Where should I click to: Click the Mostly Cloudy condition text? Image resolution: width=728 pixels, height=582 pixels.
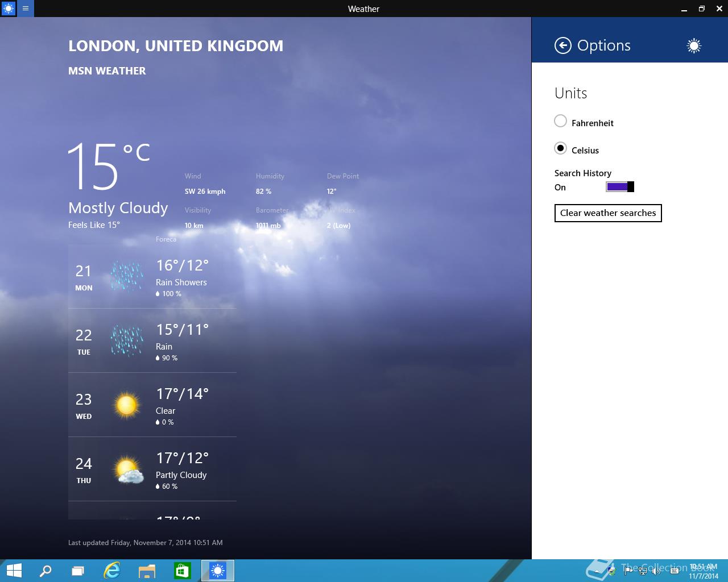click(118, 208)
